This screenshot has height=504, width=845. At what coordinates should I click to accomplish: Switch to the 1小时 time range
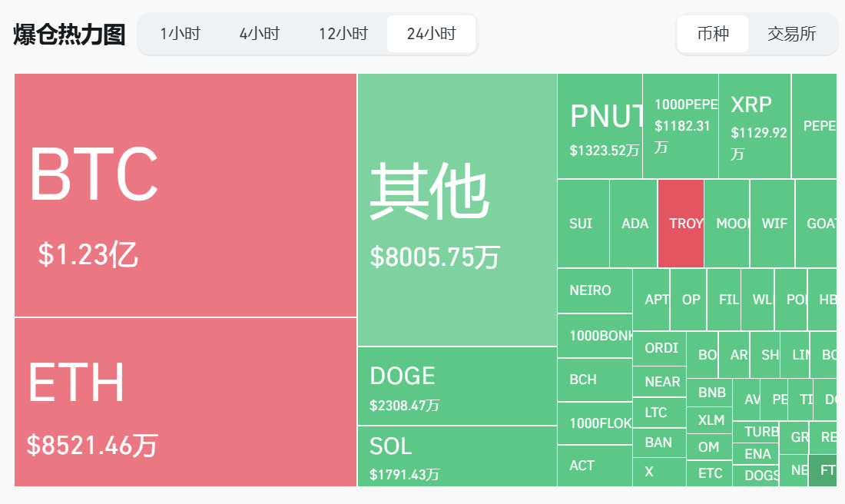pos(180,34)
